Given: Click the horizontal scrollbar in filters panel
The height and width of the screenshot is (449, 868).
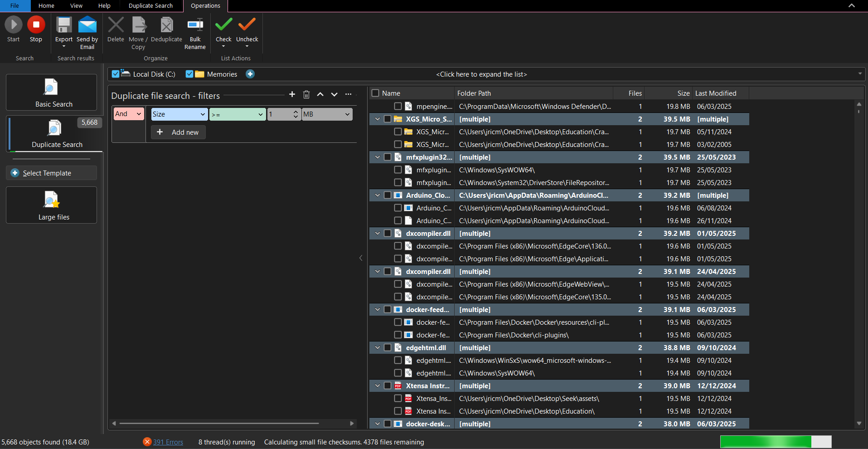Looking at the screenshot, I should (x=219, y=423).
